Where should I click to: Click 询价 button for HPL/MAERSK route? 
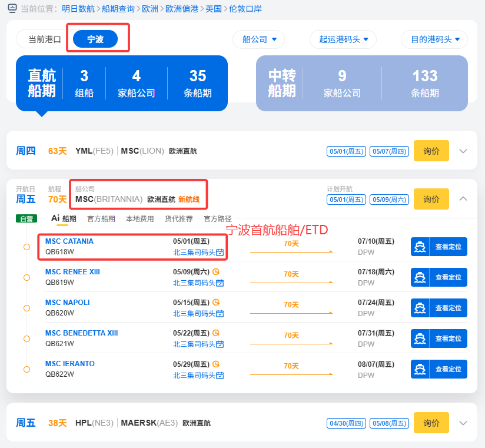[x=431, y=423]
